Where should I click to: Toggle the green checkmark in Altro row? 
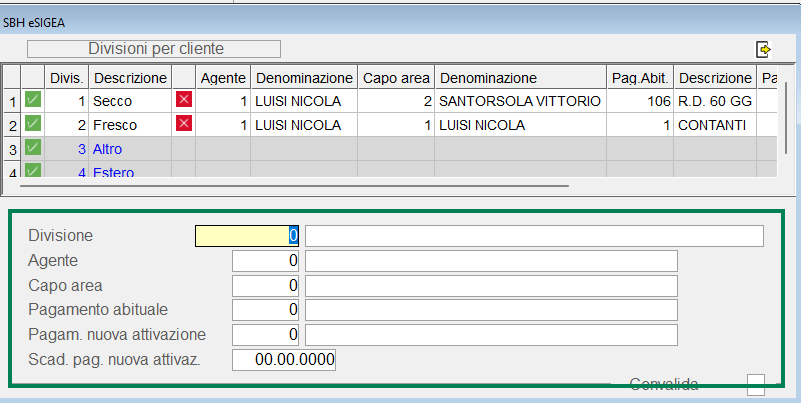point(33,148)
